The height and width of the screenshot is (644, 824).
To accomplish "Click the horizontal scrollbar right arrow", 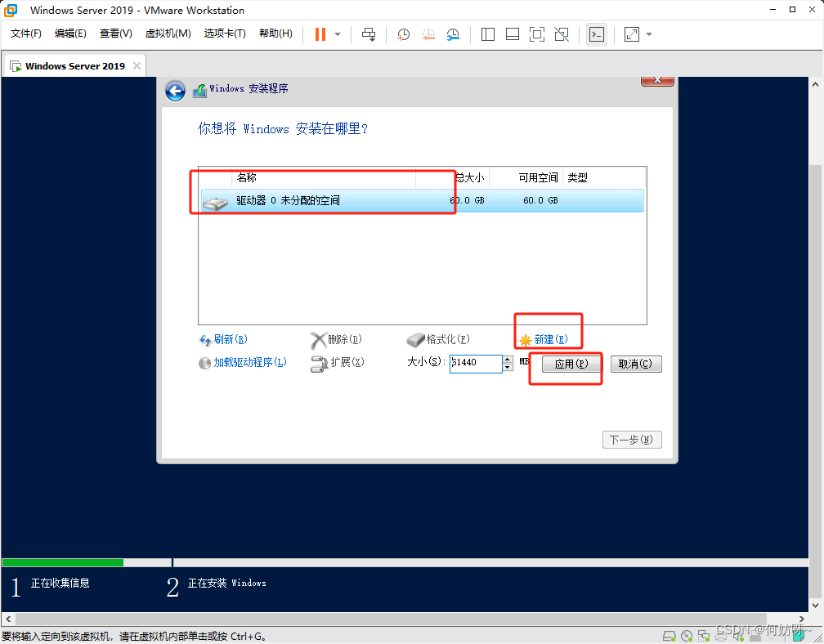I will click(801, 619).
